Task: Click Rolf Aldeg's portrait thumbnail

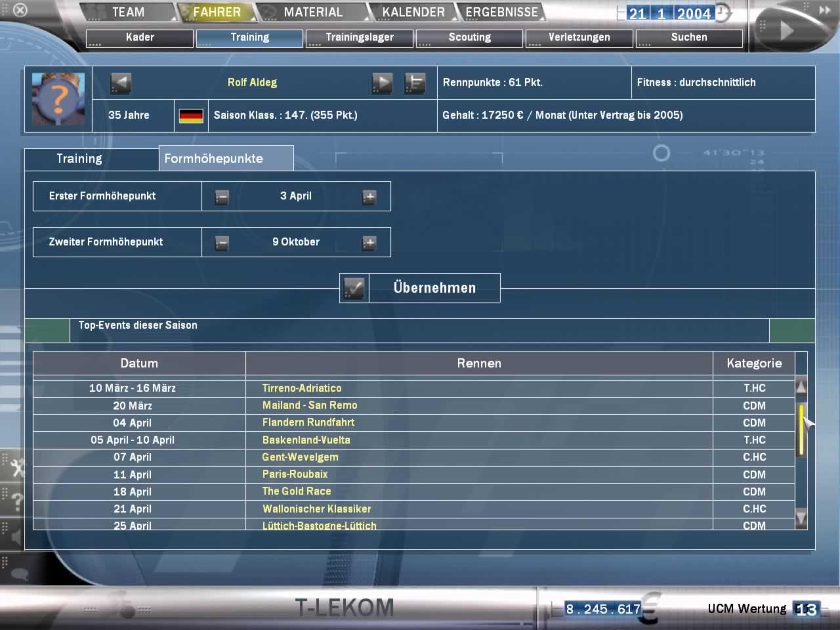Action: 58,99
